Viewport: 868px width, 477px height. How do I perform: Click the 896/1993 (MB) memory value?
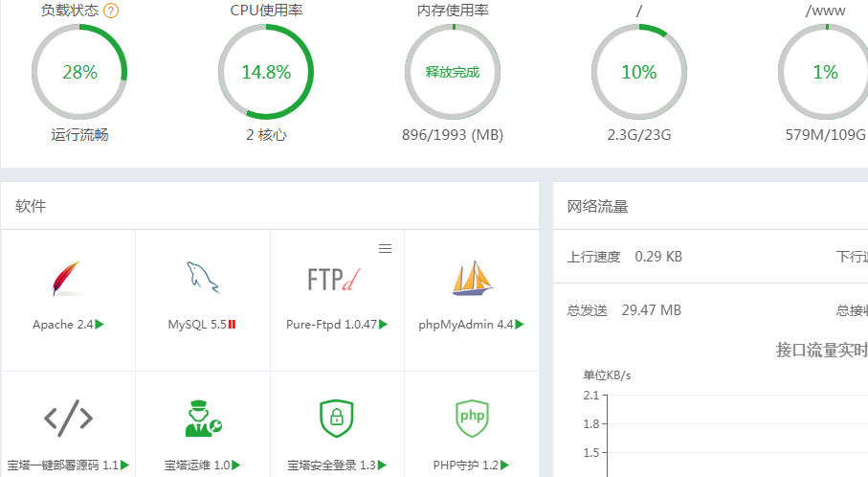(453, 135)
